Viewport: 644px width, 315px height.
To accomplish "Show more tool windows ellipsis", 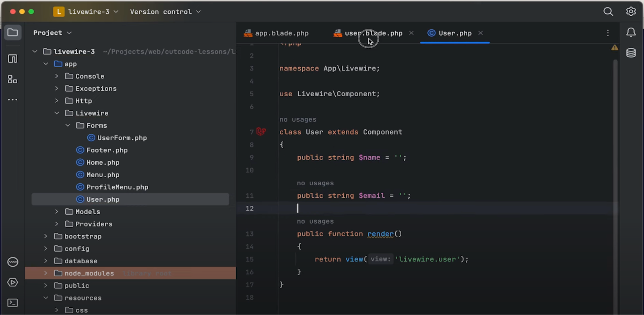I will pyautogui.click(x=12, y=99).
